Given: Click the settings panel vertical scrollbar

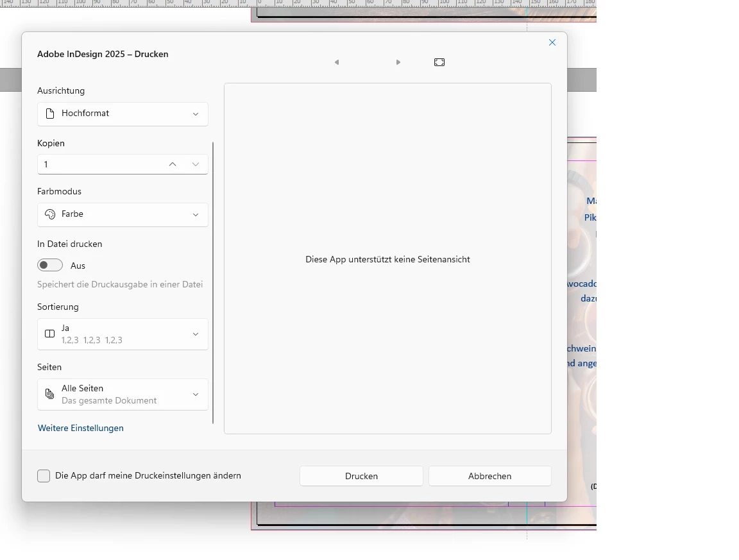Looking at the screenshot, I should [213, 282].
